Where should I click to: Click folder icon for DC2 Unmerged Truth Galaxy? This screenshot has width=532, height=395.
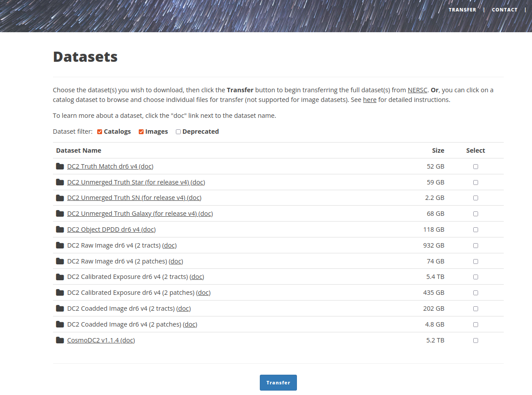click(x=60, y=214)
